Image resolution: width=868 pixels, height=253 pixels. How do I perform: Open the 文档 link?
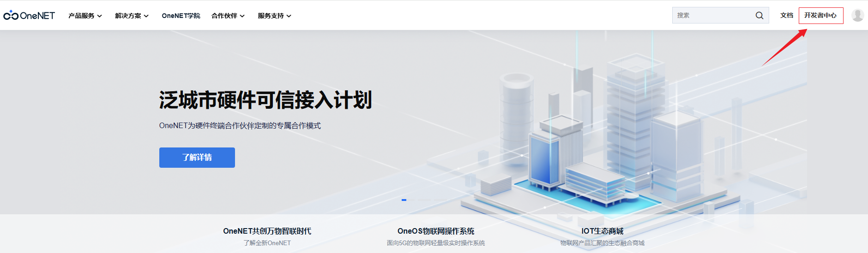[787, 15]
